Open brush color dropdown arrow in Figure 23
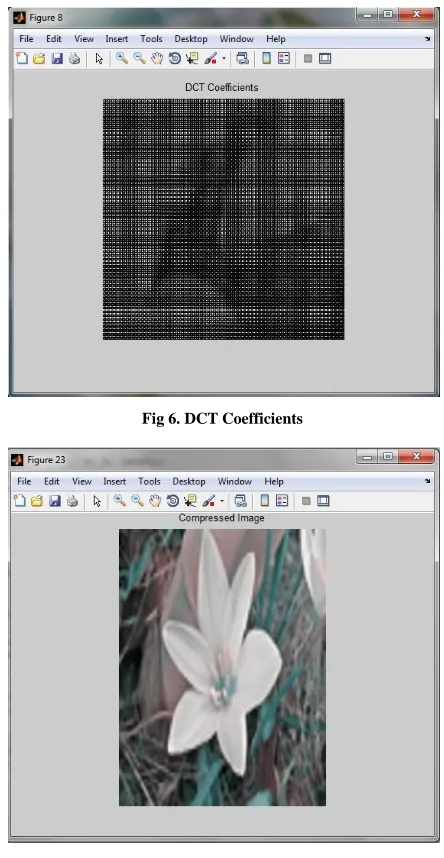 [x=222, y=501]
